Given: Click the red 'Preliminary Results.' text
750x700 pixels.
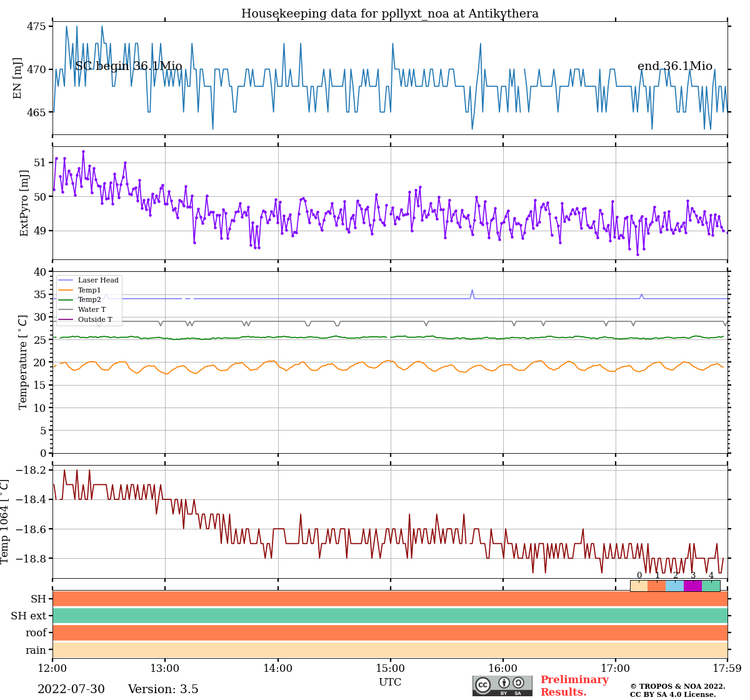Looking at the screenshot, I should (574, 686).
